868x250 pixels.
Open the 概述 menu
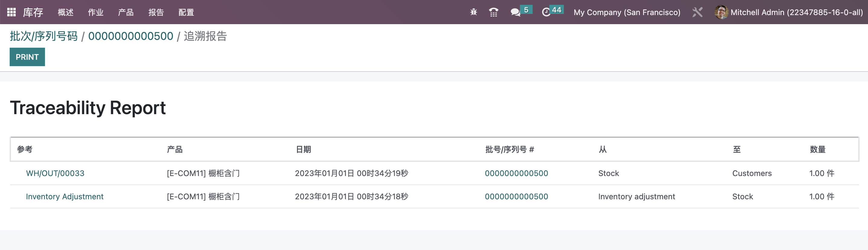click(66, 12)
